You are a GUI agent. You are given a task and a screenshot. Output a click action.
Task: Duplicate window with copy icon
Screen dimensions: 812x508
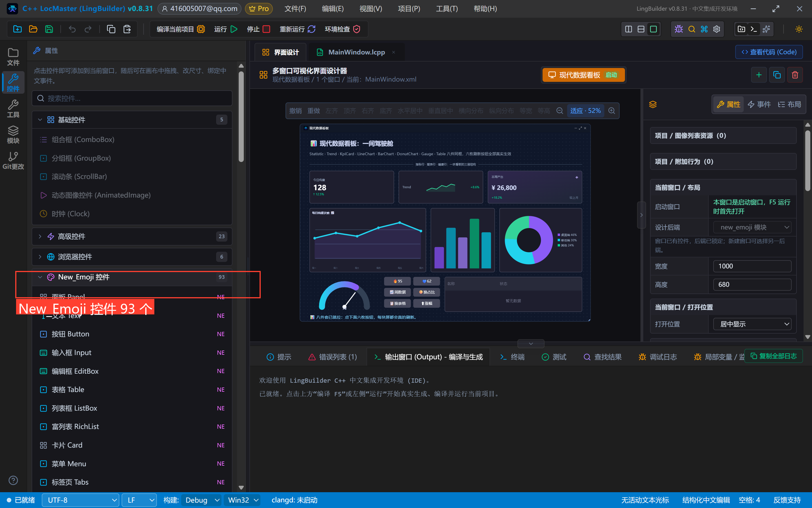[777, 75]
